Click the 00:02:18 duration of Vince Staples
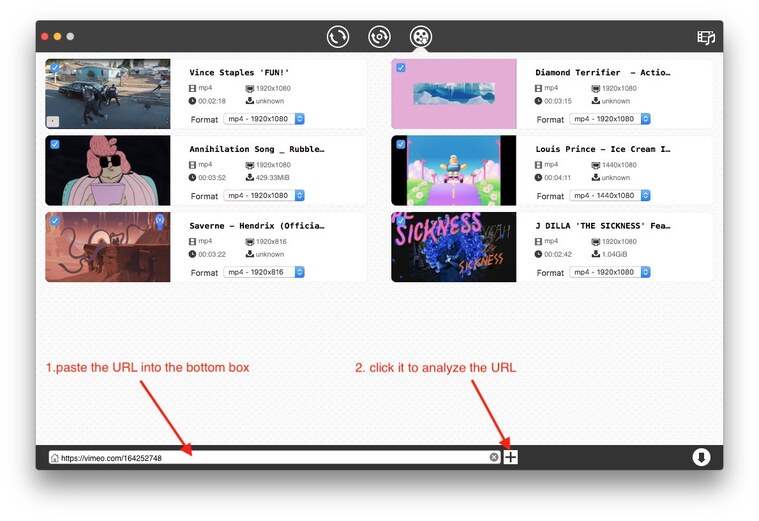 (212, 101)
